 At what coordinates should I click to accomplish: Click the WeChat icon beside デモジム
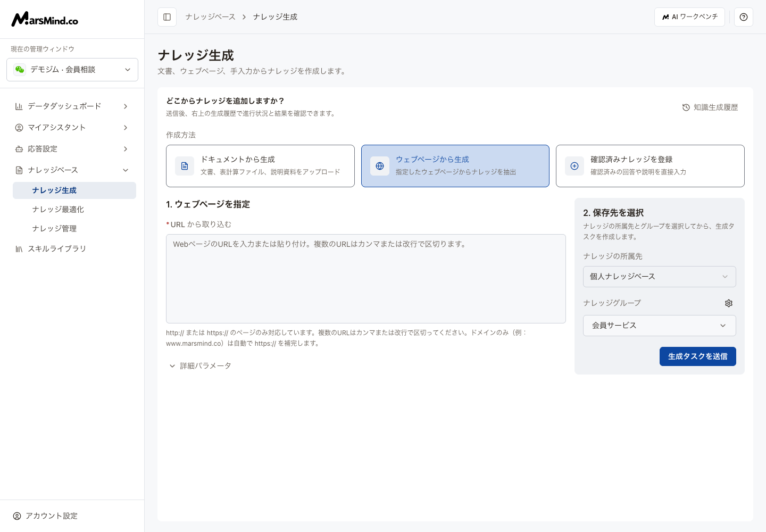(x=20, y=70)
